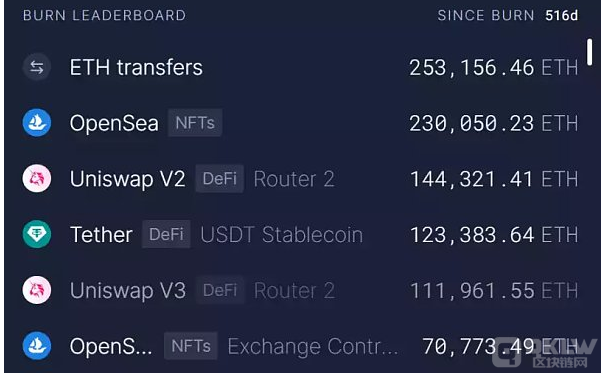Toggle the SINCE BURN 516d time frame
Image resolution: width=601 pixels, height=373 pixels.
508,15
